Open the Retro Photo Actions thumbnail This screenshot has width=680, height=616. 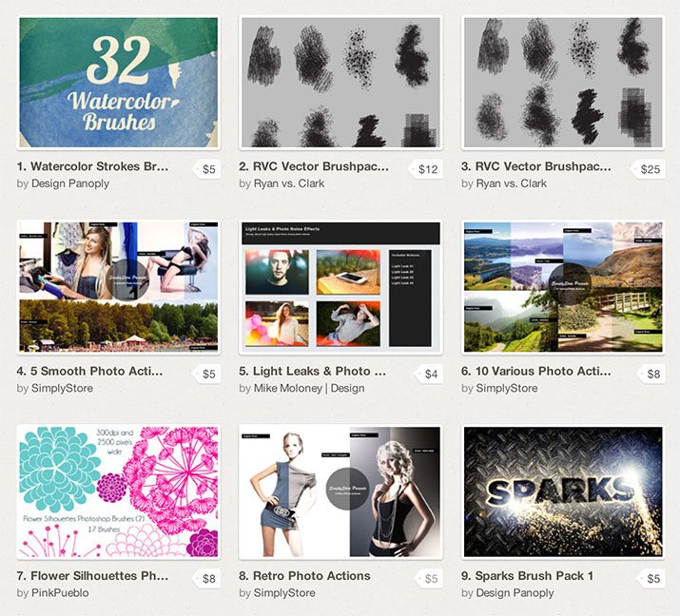coord(340,491)
